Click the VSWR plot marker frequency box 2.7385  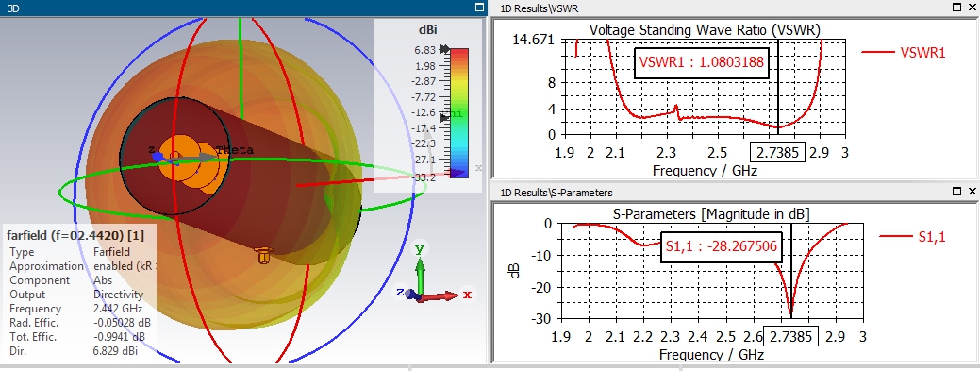[777, 153]
